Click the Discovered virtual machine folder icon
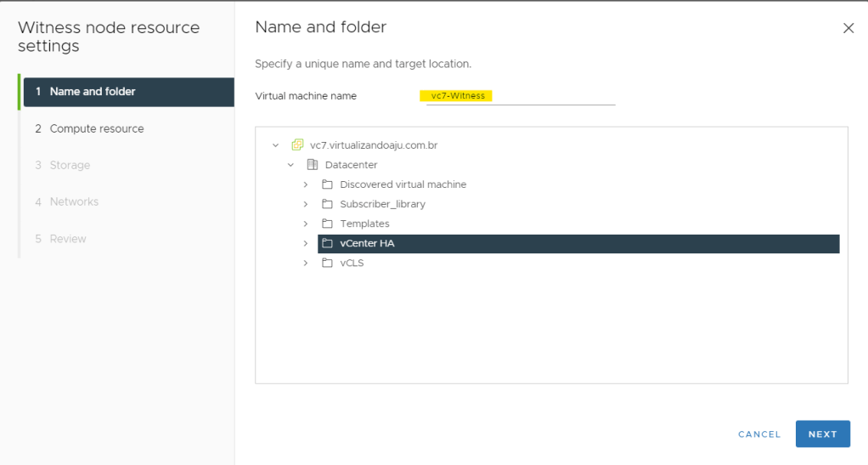 point(327,184)
